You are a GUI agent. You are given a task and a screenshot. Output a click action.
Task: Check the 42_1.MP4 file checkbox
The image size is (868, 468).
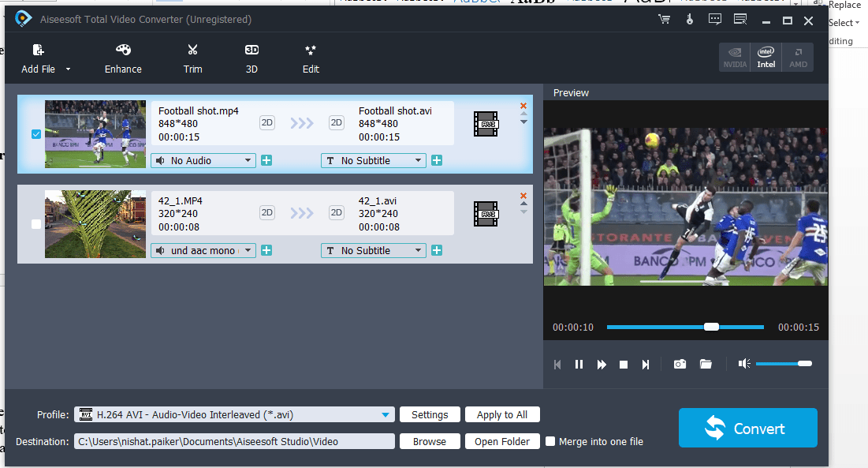36,224
